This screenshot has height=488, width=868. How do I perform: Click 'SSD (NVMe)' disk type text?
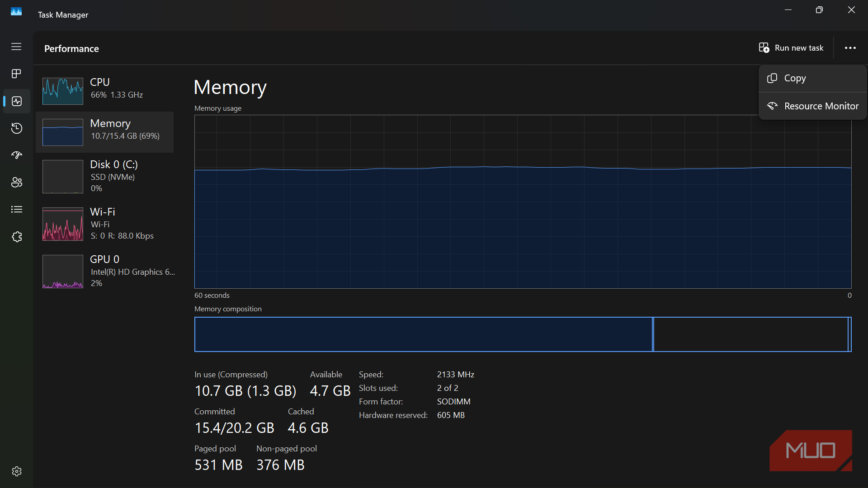113,177
